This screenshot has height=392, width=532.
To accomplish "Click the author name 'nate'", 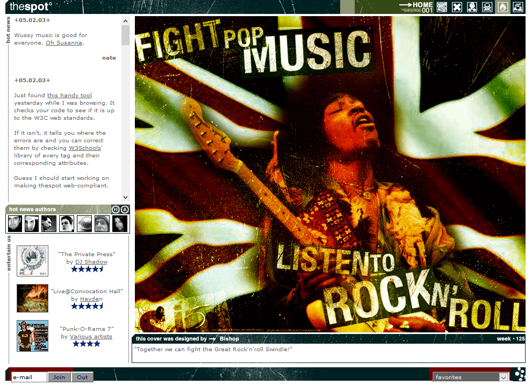I will (x=109, y=57).
